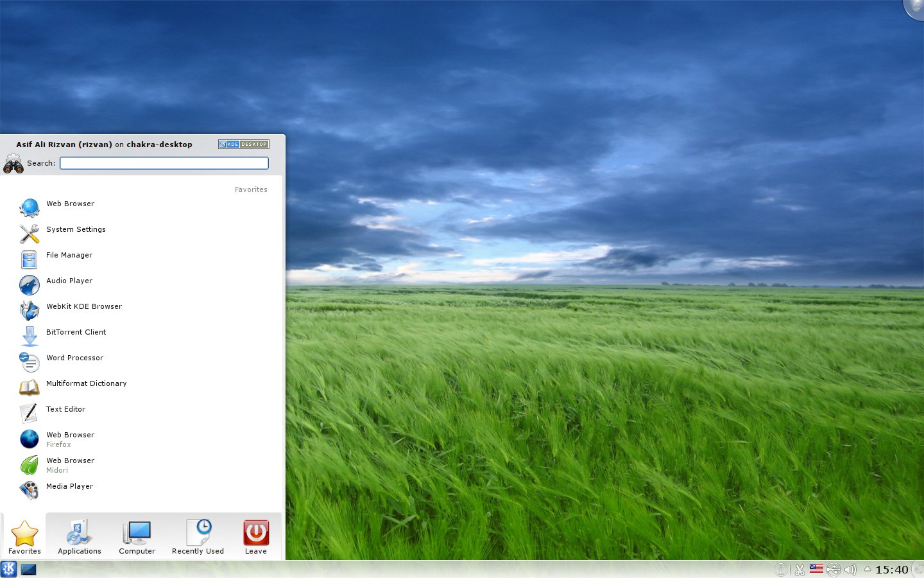Launch the Web Browser favorite with globe icon
Viewport: 924px width, 578px height.
pyautogui.click(x=141, y=208)
